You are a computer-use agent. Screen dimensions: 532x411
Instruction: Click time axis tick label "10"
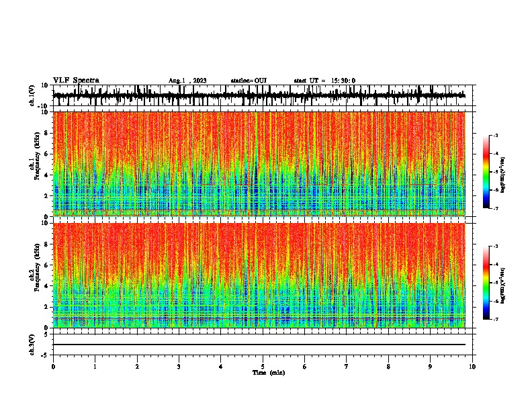pyautogui.click(x=472, y=367)
